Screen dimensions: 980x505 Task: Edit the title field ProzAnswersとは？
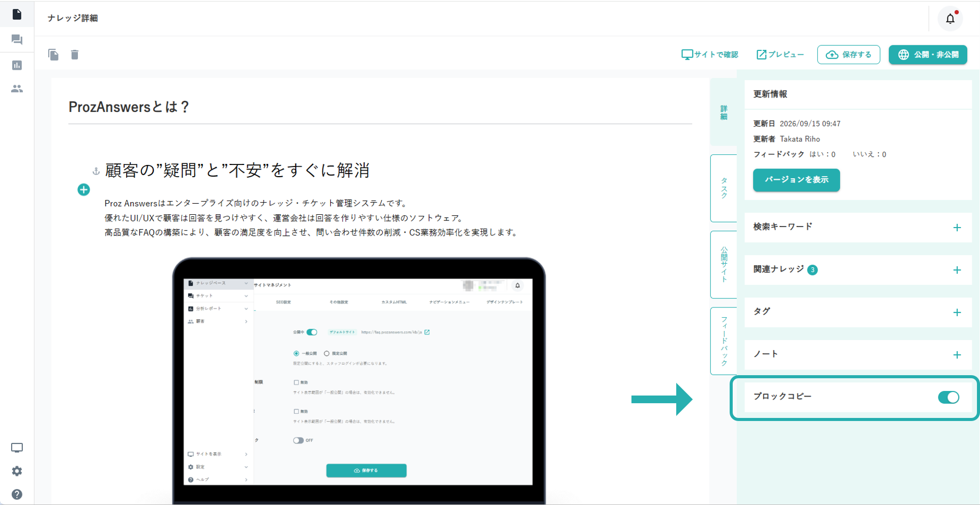380,107
